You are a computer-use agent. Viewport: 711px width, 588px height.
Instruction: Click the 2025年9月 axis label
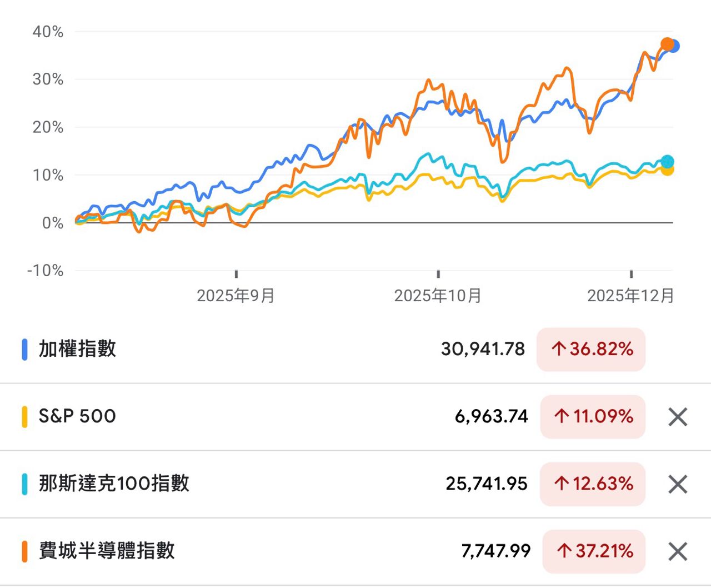tap(236, 296)
